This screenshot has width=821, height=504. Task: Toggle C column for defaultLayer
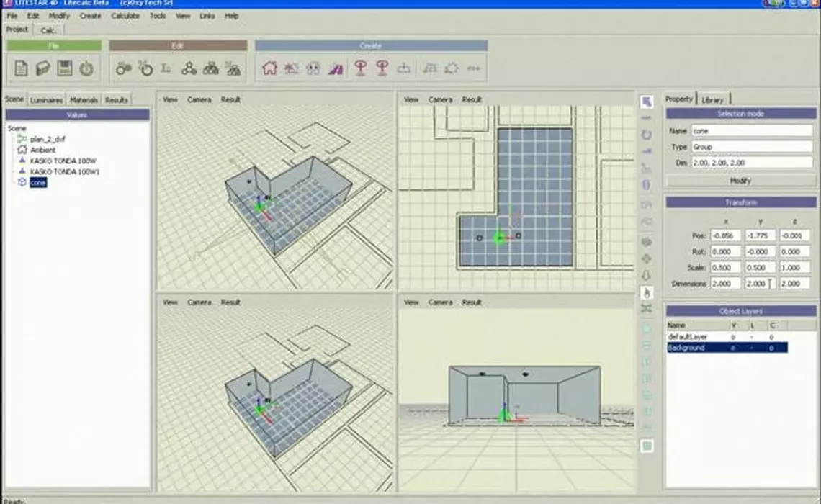[x=771, y=337]
